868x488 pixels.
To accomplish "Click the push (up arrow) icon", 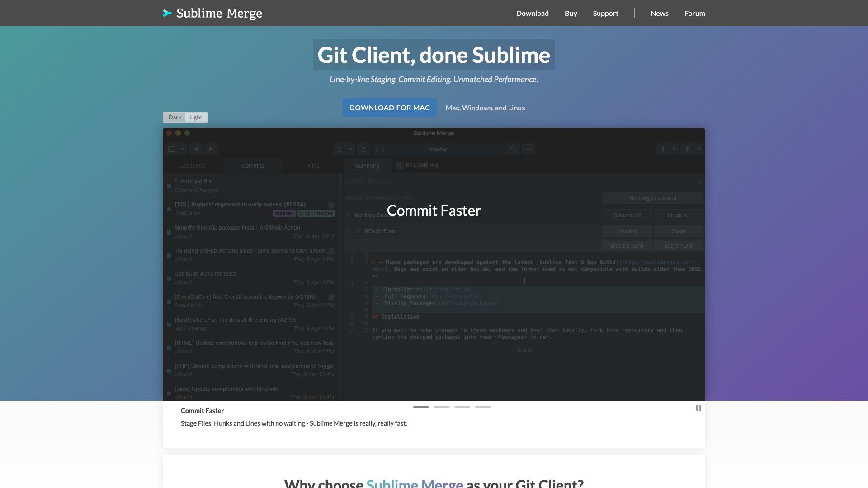I will pyautogui.click(x=687, y=149).
